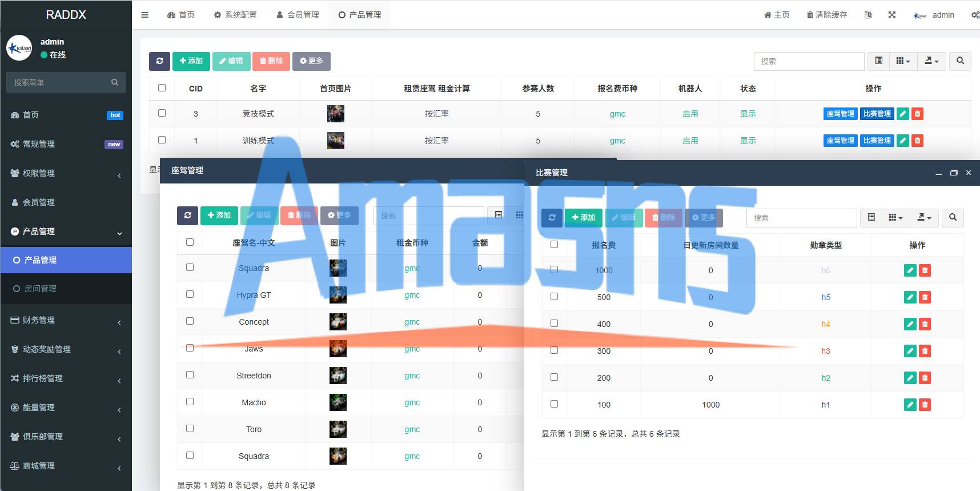Check the Concept row checkbox

click(190, 321)
